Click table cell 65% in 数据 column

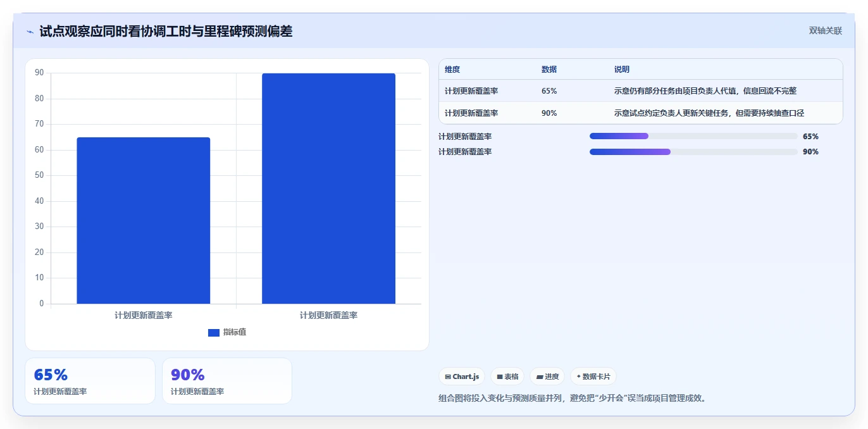pos(549,91)
